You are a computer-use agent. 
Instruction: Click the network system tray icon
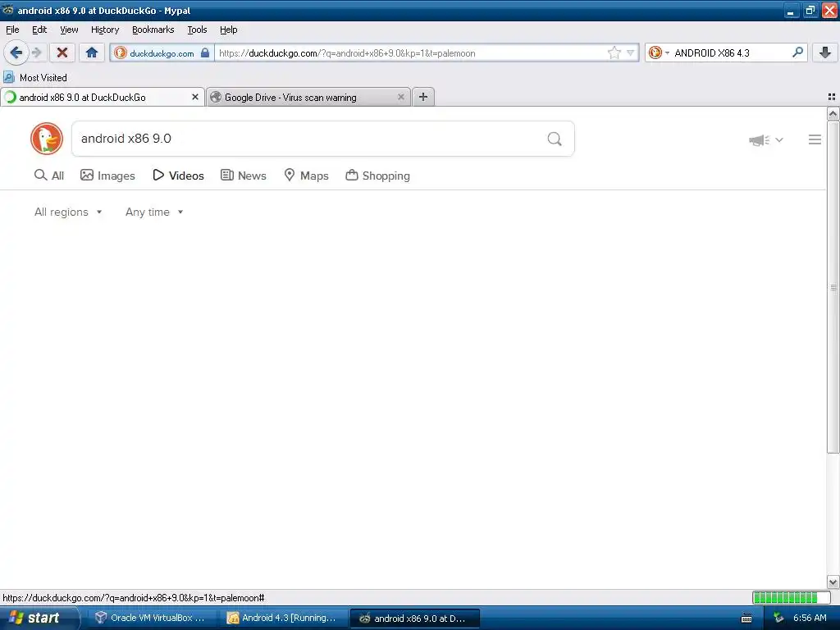click(779, 619)
